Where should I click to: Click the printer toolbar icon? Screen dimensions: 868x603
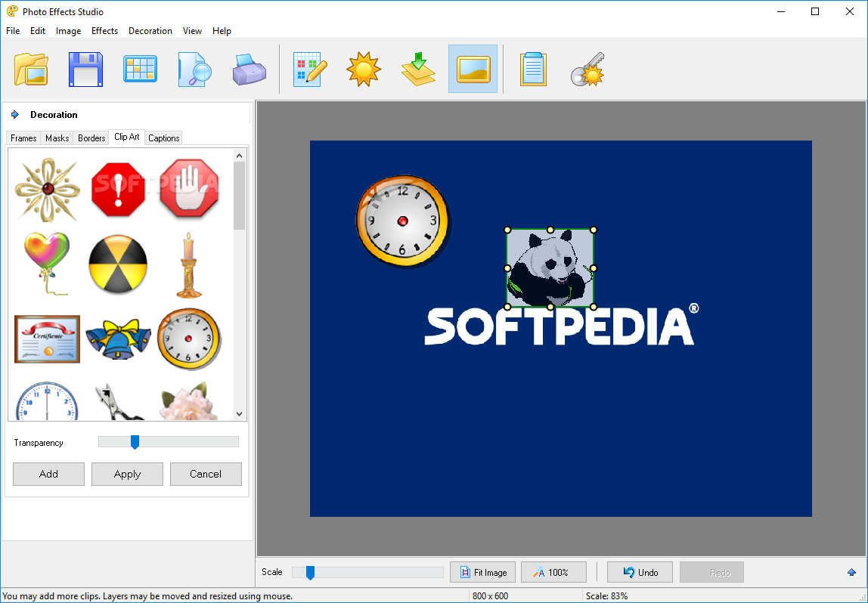(x=249, y=70)
